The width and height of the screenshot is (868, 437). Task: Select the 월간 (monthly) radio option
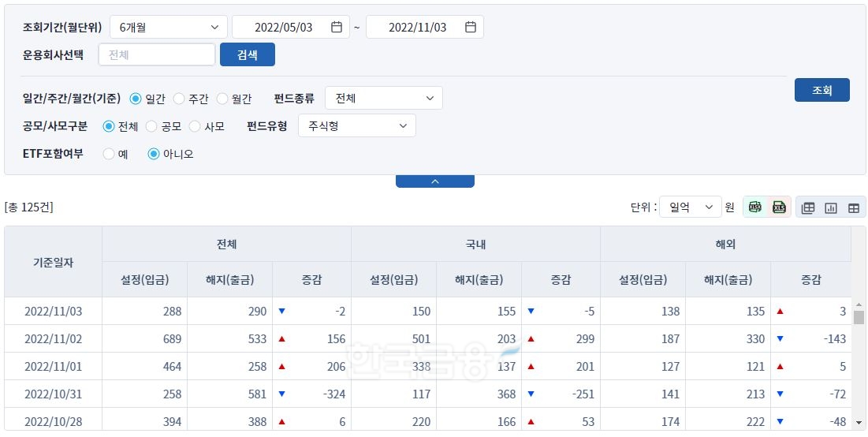pos(222,99)
